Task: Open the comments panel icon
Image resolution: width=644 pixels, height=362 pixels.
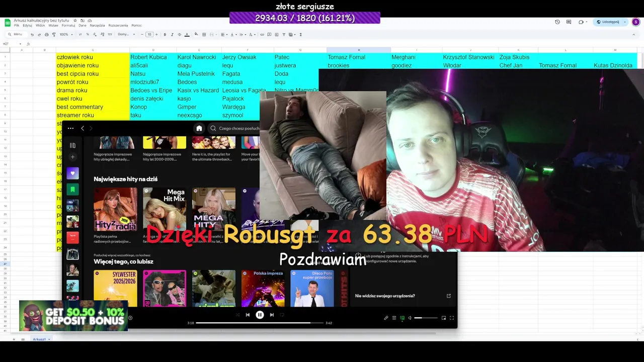Action: (x=569, y=22)
